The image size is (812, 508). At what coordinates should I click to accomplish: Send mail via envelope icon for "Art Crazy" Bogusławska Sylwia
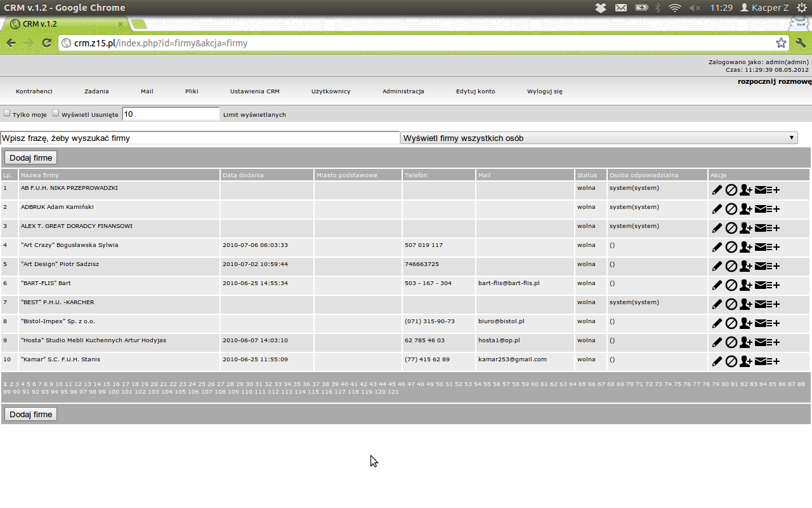coord(761,247)
